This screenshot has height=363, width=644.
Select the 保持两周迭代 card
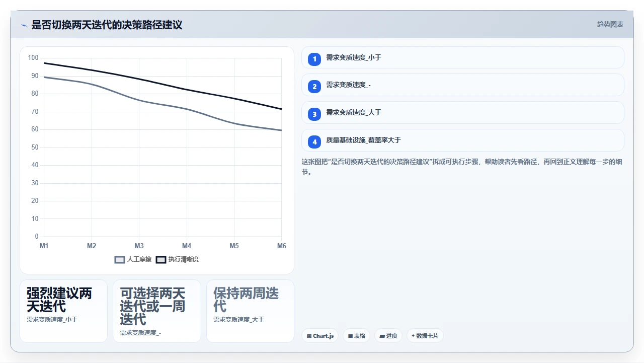250,311
